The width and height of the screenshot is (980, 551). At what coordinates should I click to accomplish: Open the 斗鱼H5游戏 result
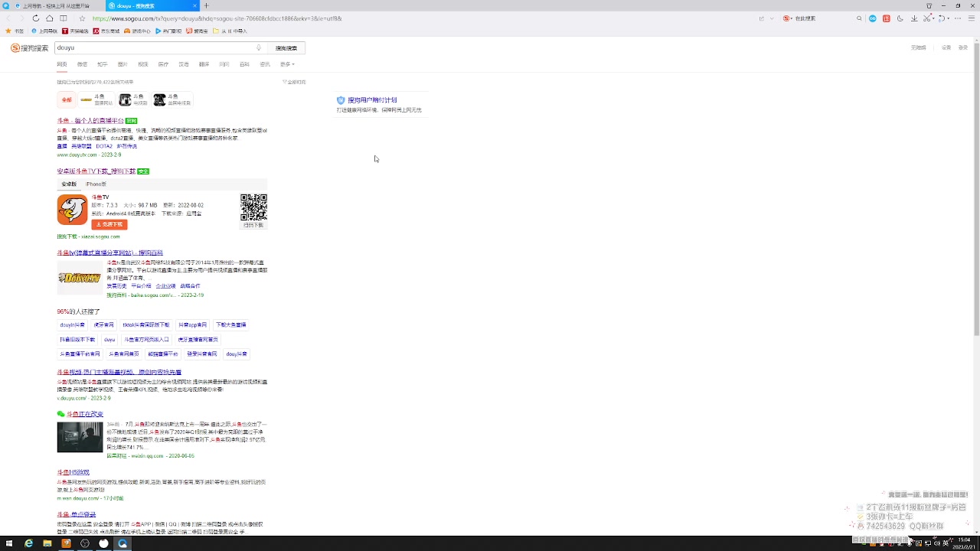click(73, 472)
